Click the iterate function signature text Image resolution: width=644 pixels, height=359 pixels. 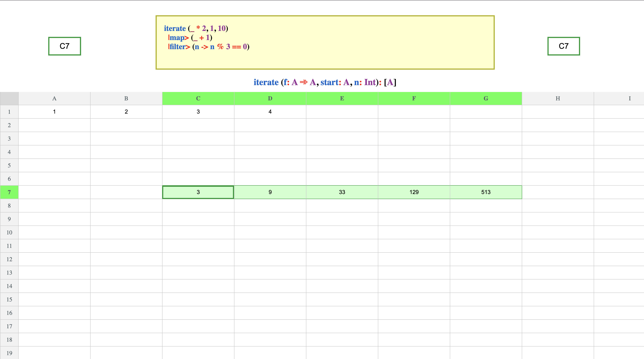click(x=325, y=82)
